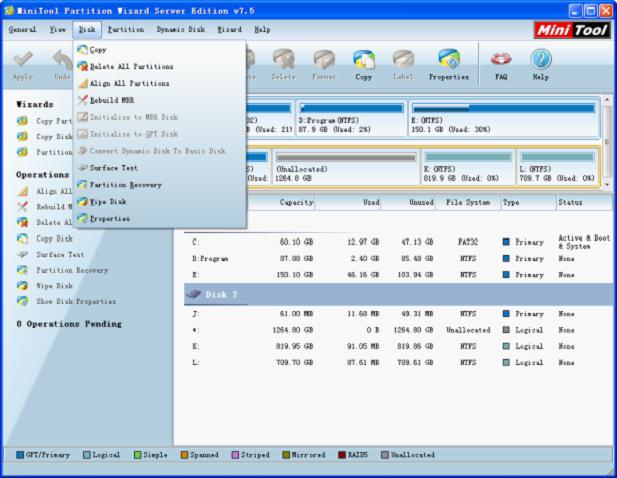The height and width of the screenshot is (478, 617).
Task: Select the Disk 2 header row
Action: 398,294
